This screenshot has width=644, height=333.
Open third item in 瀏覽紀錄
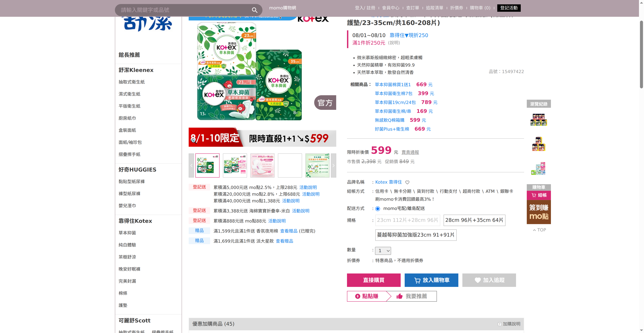539,169
